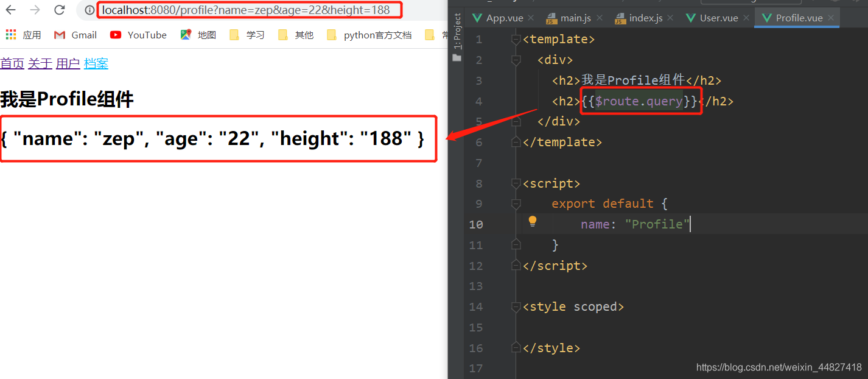Viewport: 868px width, 379px height.
Task: Collapse the script fold on line 8
Action: click(516, 183)
